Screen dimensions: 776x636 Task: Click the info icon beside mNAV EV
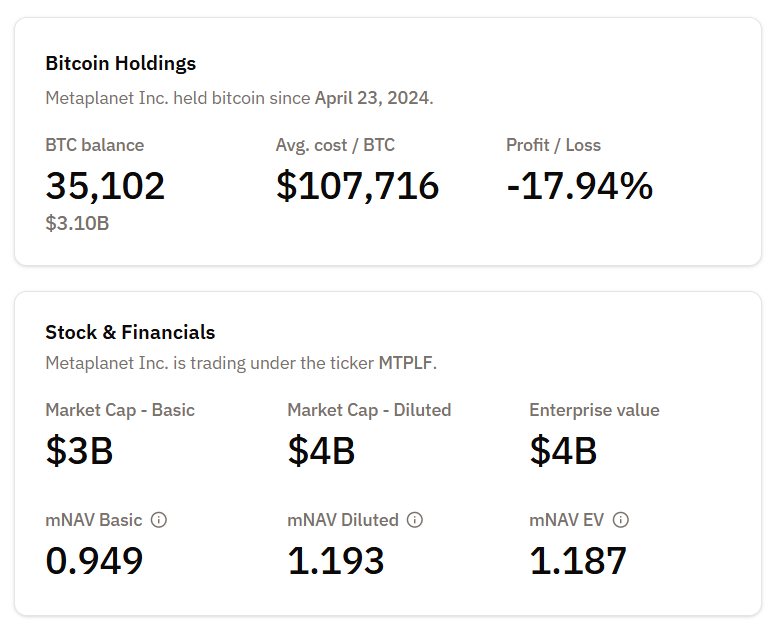click(x=621, y=520)
